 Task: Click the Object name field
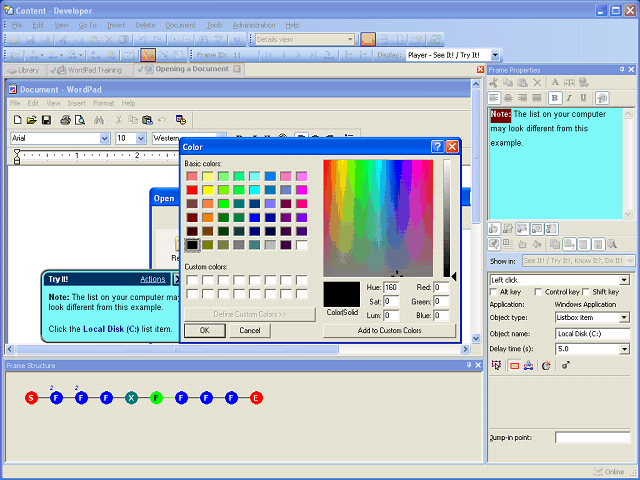(x=593, y=333)
